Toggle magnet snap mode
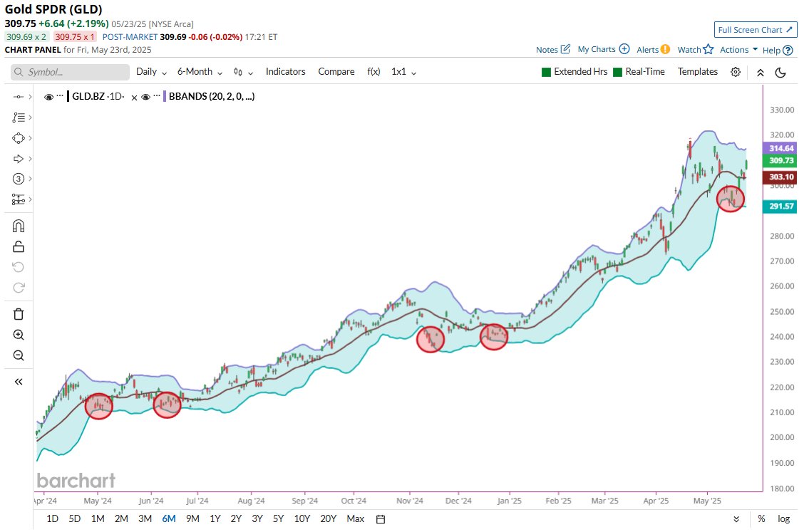Screen dimensions: 809x532 click(x=18, y=226)
